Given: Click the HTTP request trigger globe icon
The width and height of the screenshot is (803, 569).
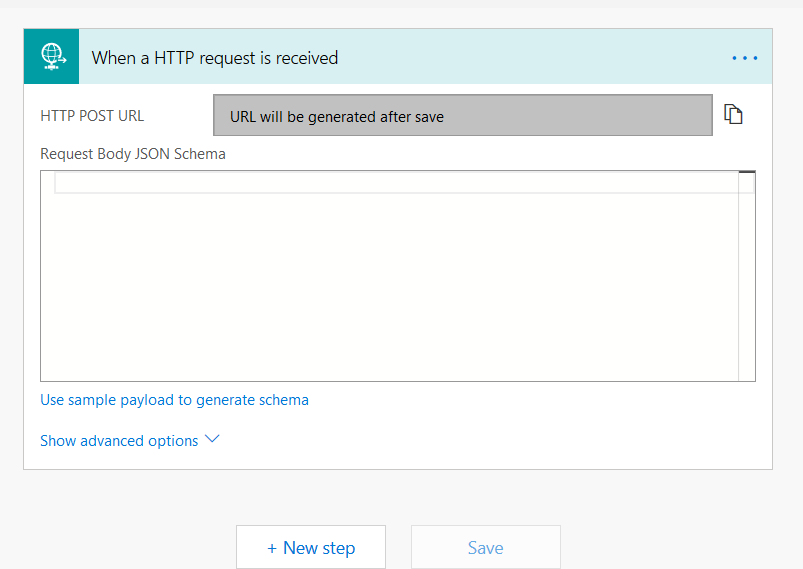Looking at the screenshot, I should point(53,58).
